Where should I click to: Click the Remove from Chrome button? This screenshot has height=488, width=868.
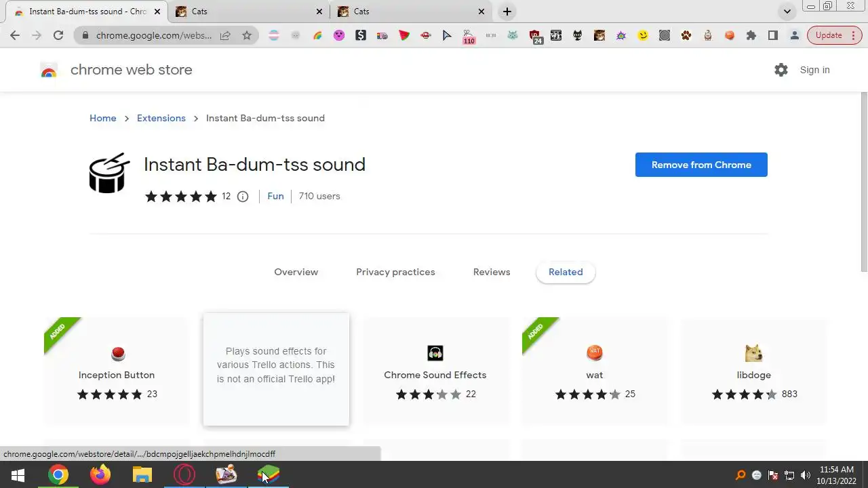701,165
